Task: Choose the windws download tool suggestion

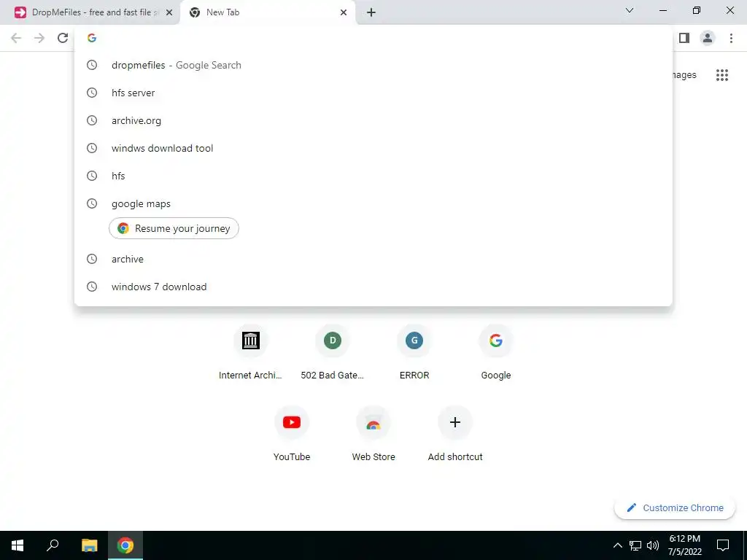Action: tap(373, 148)
